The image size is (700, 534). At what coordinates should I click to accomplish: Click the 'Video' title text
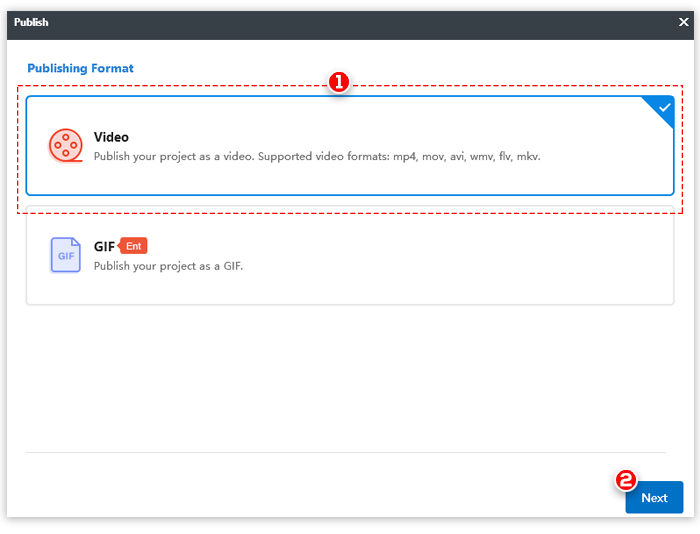pyautogui.click(x=111, y=137)
